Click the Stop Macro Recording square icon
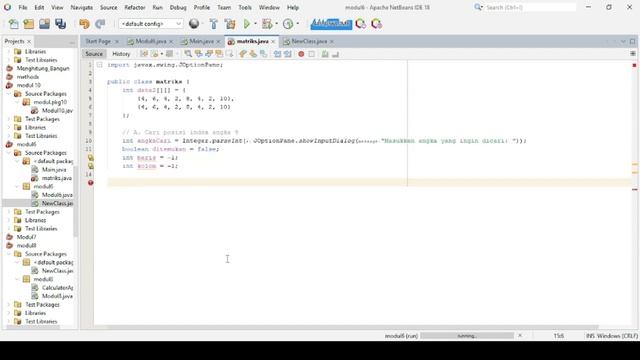This screenshot has height=360, width=640. pos(311,54)
